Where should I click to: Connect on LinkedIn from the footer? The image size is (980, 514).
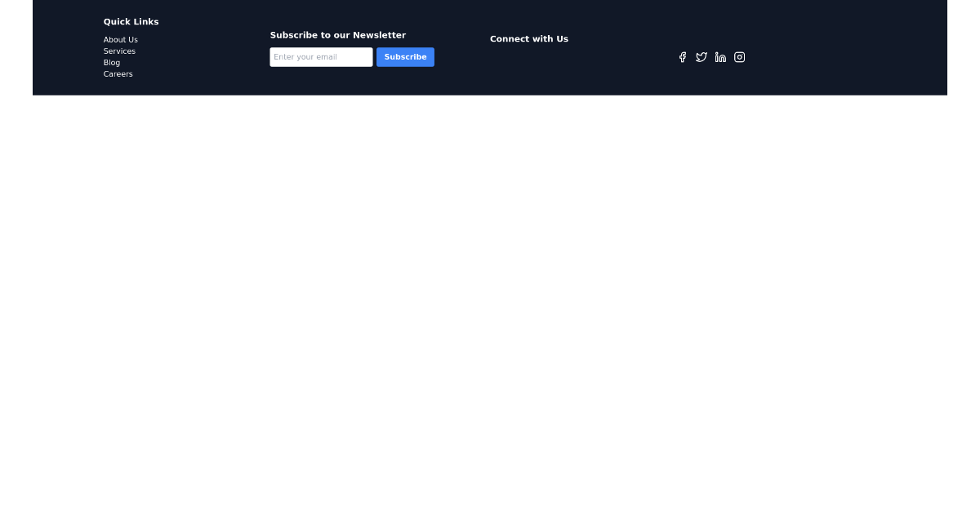pos(720,57)
